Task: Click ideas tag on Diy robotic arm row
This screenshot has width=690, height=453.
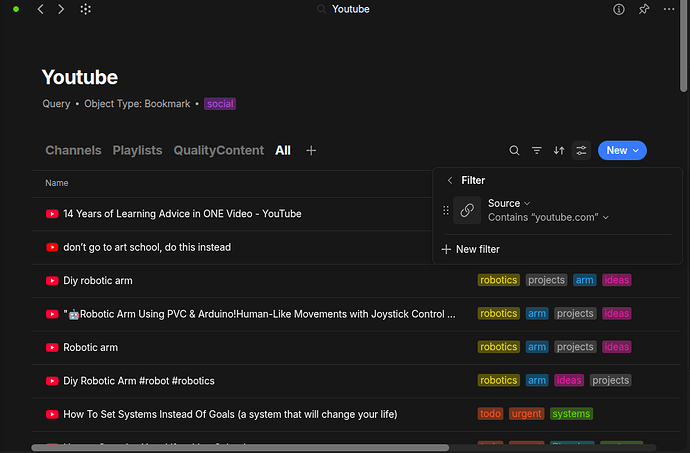Action: click(x=617, y=280)
